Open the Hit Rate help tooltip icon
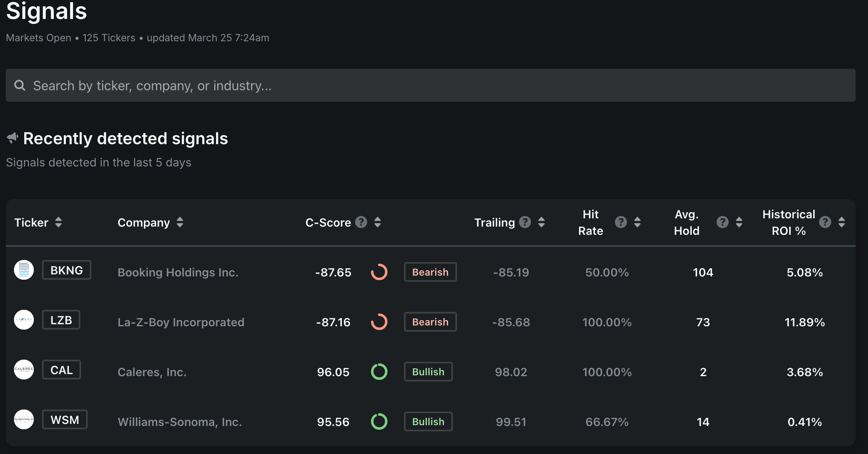Screen dimensions: 868x454 621,222
